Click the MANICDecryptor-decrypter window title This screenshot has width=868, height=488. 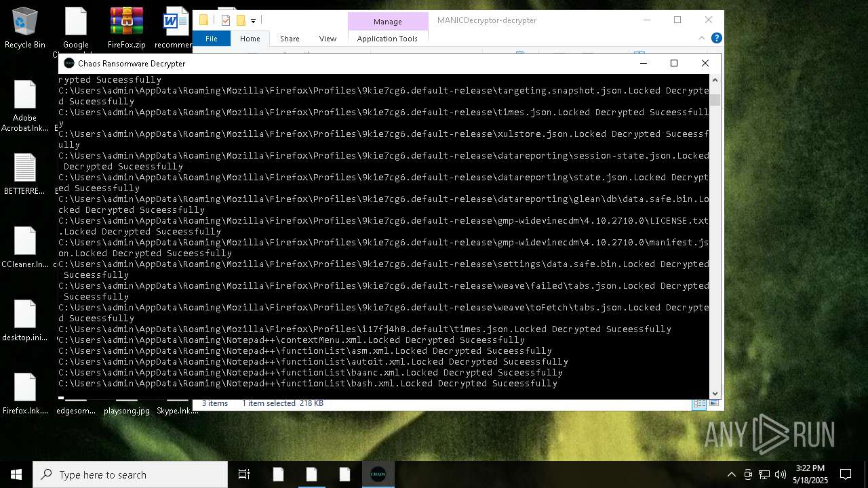point(487,20)
